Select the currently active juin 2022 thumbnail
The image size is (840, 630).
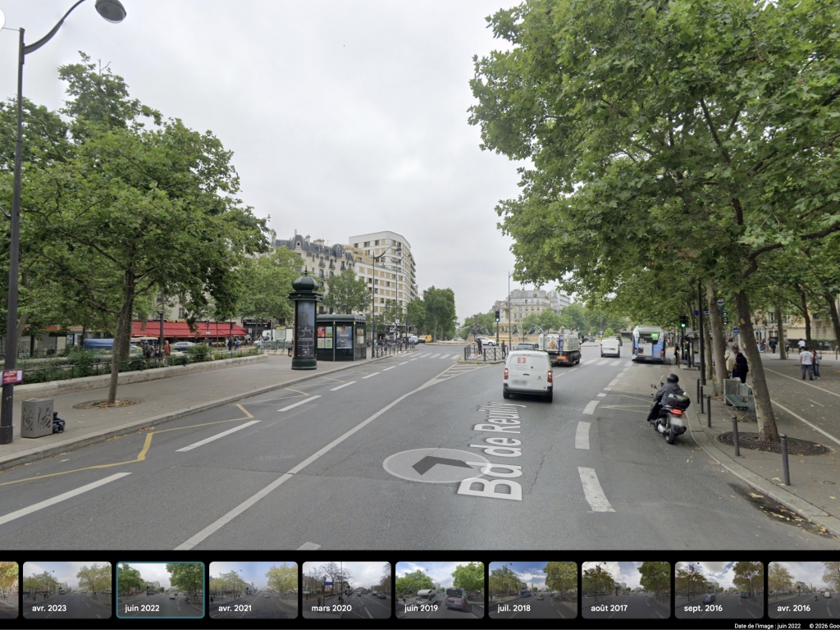pyautogui.click(x=160, y=589)
